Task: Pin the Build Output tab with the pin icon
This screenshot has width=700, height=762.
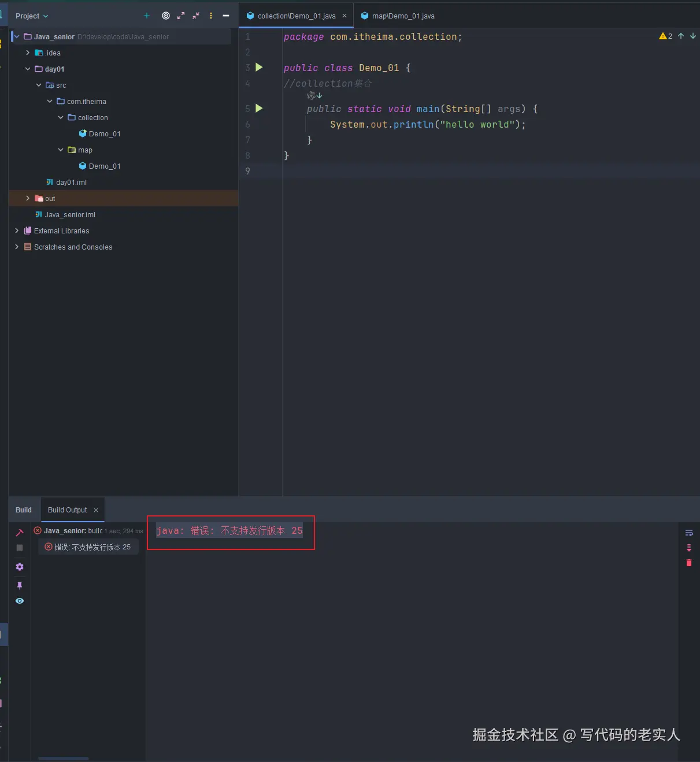Action: 20,585
